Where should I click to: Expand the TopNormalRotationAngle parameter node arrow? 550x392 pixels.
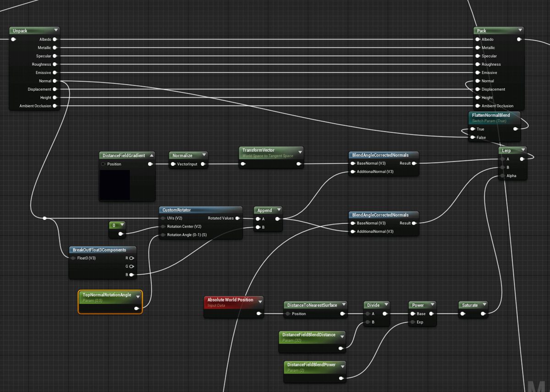[x=137, y=297]
